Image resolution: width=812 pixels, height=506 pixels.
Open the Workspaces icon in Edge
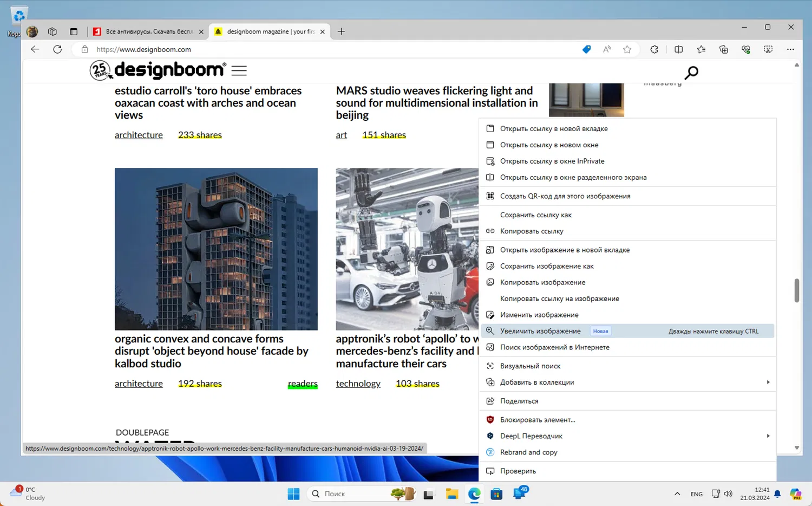pos(53,31)
